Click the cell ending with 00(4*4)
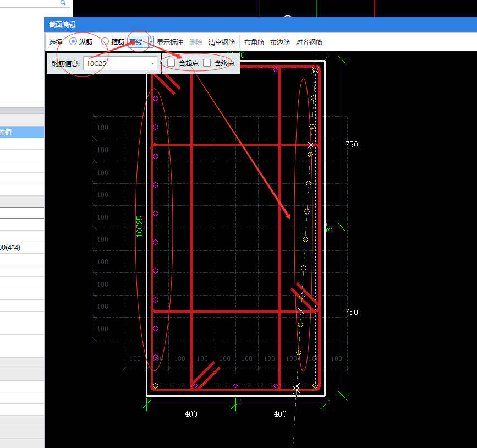The height and width of the screenshot is (448, 477). click(22, 248)
